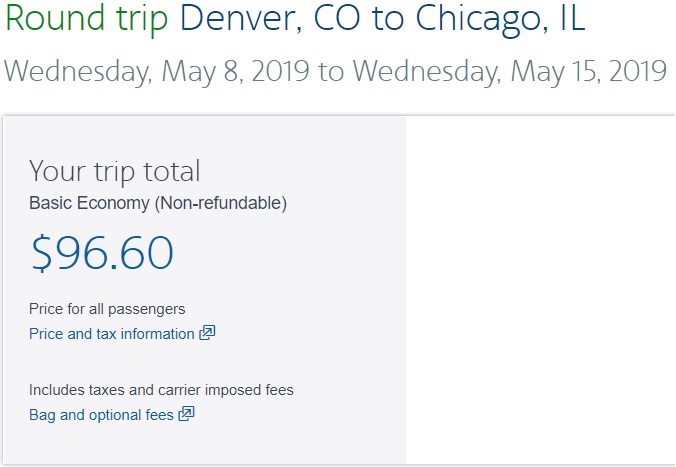Click the Price for all passengers text
The width and height of the screenshot is (676, 467).
tap(107, 309)
